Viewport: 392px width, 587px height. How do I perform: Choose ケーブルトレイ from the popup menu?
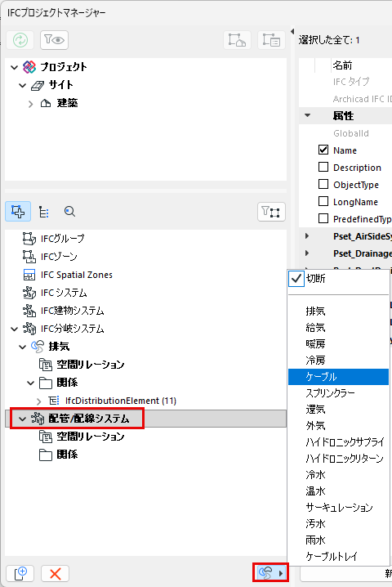(339, 556)
